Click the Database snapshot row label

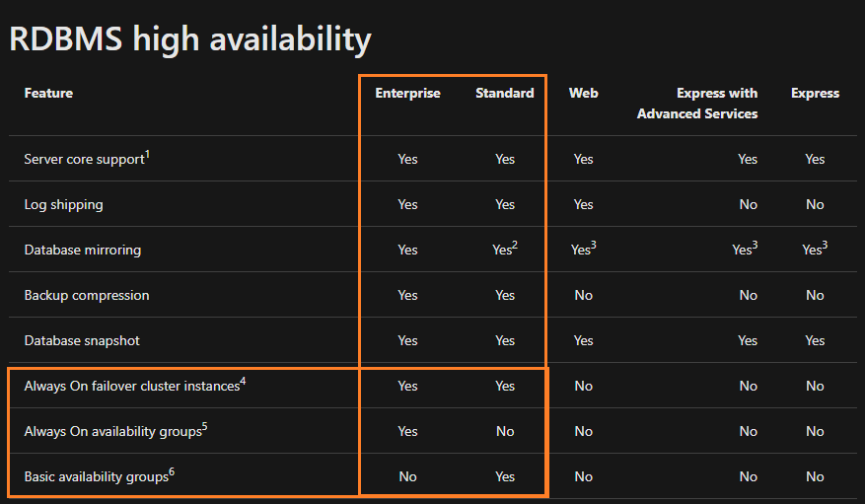pos(82,340)
